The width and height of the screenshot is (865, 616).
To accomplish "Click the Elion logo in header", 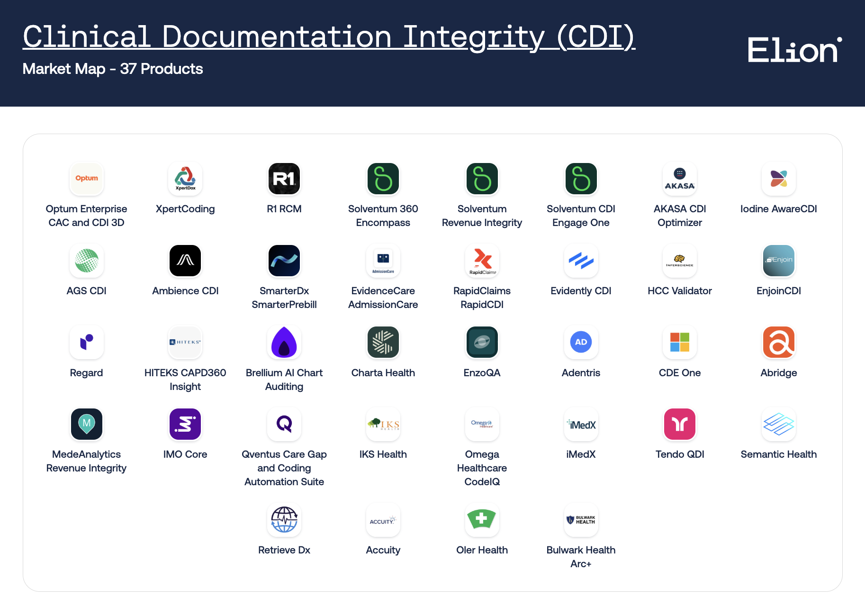I will click(795, 50).
